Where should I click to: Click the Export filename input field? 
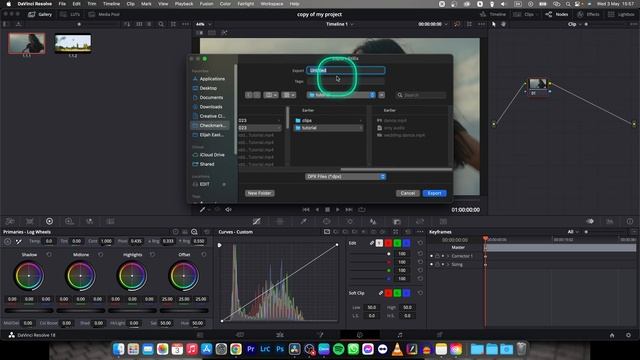345,70
